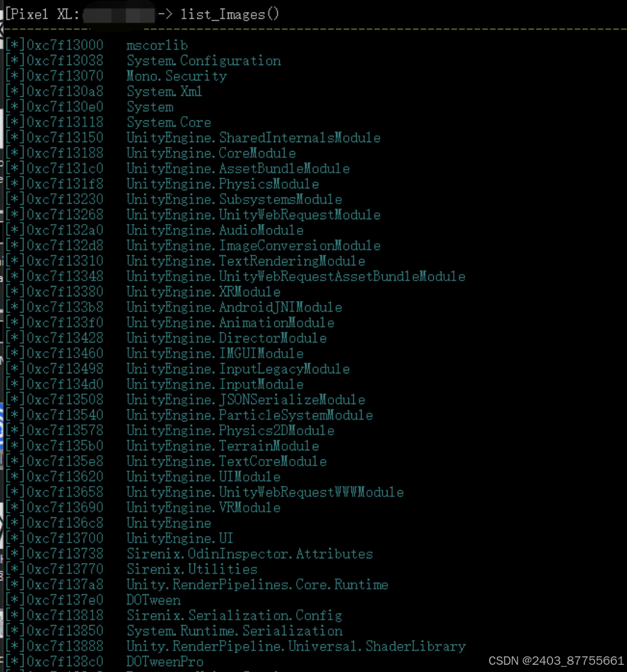This screenshot has height=672, width=627.
Task: Click Sirenix.OdinInspector.Attributes
Action: (x=250, y=555)
